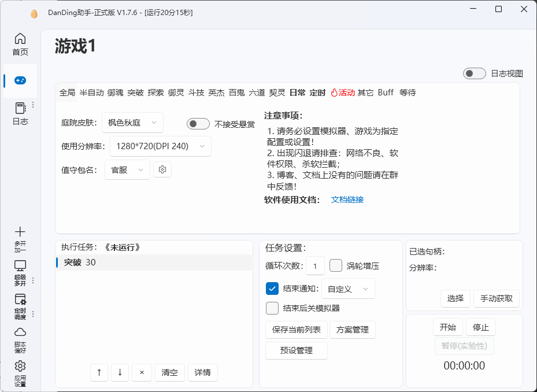Expand the 庭院皮肤 dropdown
Screen dimensions: 537x392
(132, 123)
